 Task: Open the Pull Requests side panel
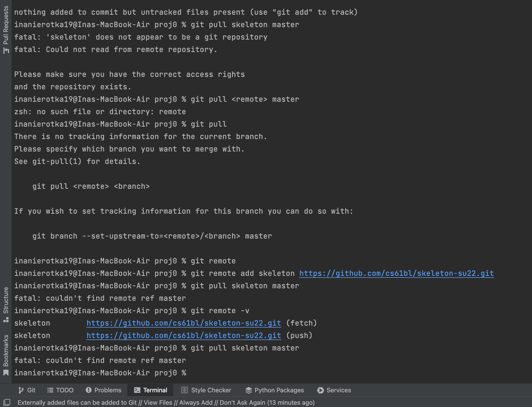[6, 25]
